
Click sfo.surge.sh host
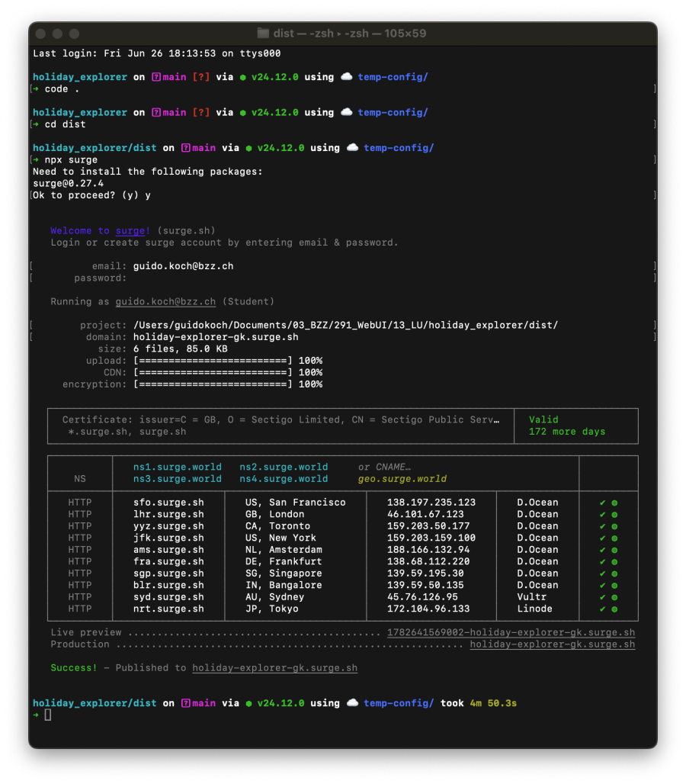click(x=168, y=503)
